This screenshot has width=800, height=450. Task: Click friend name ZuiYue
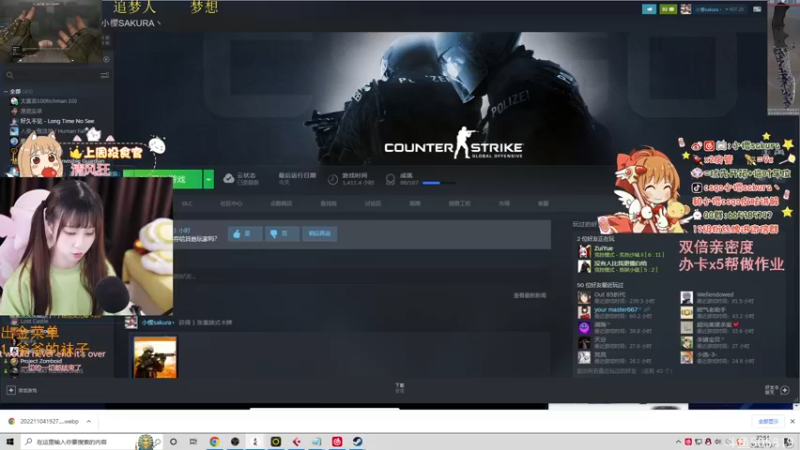click(x=604, y=248)
